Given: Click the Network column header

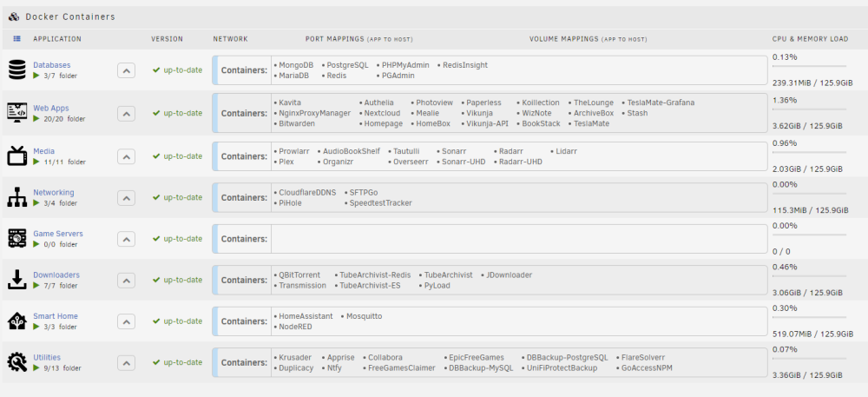Looking at the screenshot, I should [230, 39].
